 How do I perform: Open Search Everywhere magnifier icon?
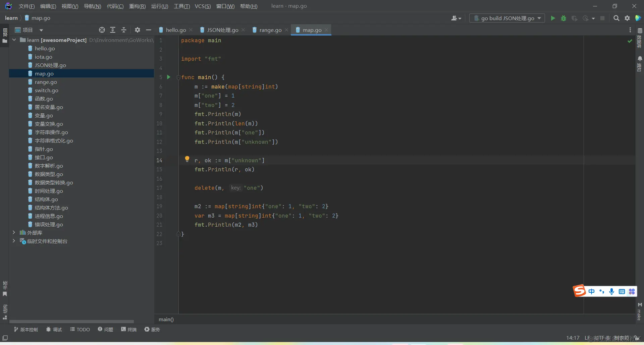click(616, 18)
